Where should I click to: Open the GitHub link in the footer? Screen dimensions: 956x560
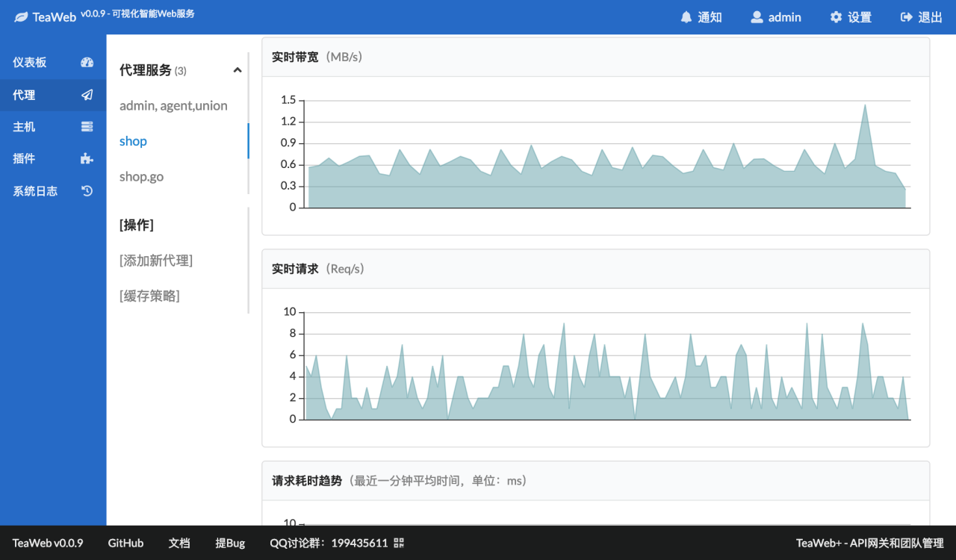[125, 543]
